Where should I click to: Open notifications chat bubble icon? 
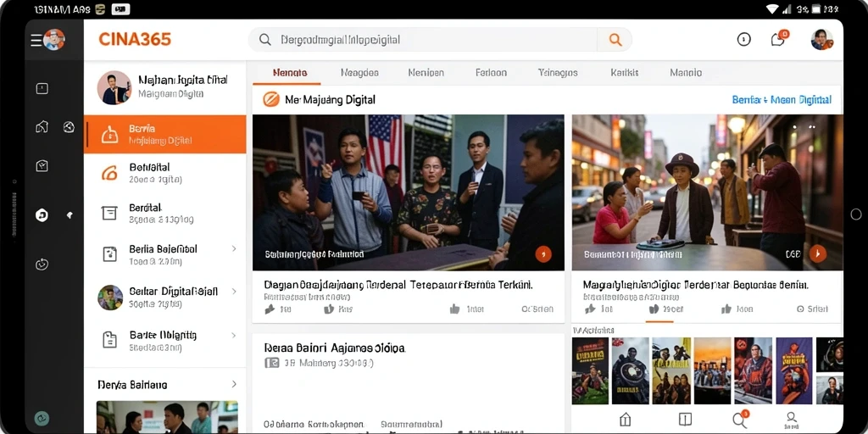pos(778,39)
